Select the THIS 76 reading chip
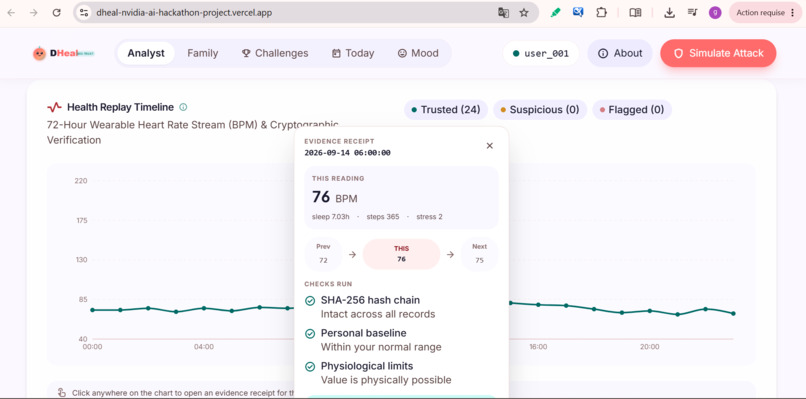The width and height of the screenshot is (806, 399). (x=401, y=254)
